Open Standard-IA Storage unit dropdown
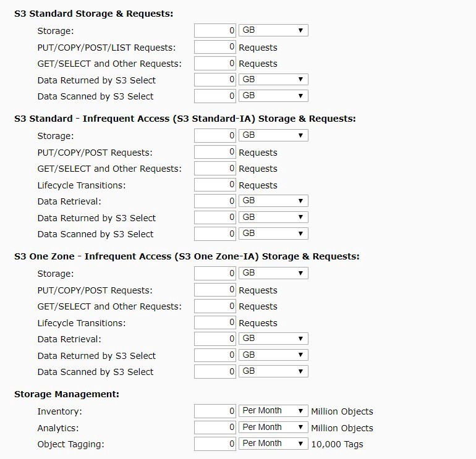The height and width of the screenshot is (459, 476). pos(273,135)
